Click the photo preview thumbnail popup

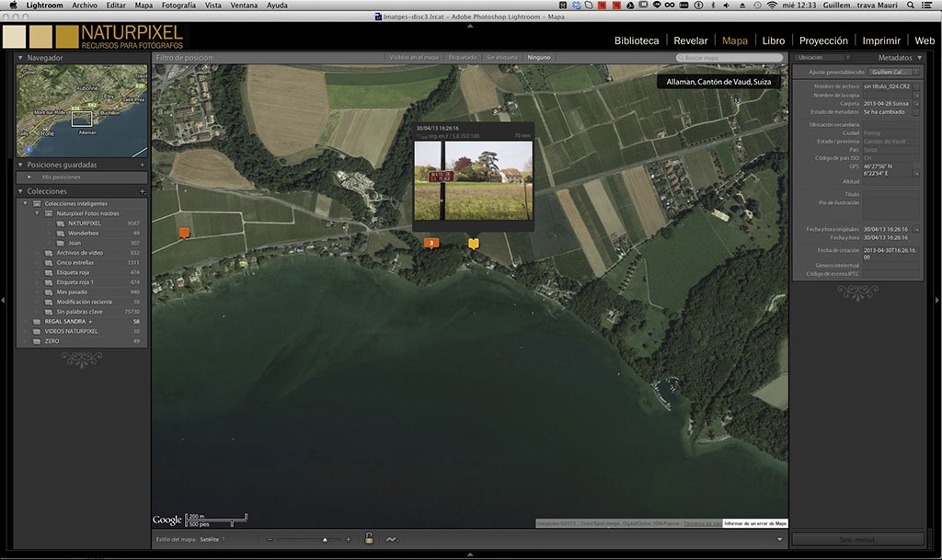coord(474,180)
